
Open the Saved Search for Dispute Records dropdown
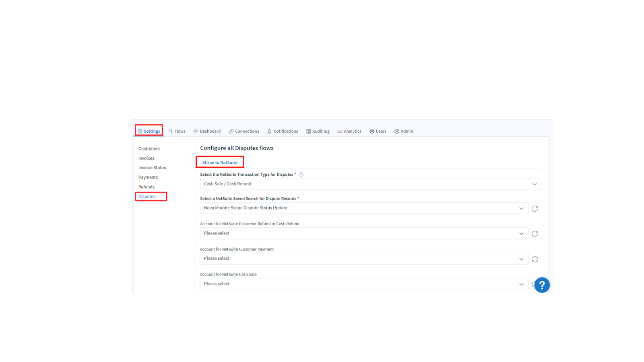364,208
